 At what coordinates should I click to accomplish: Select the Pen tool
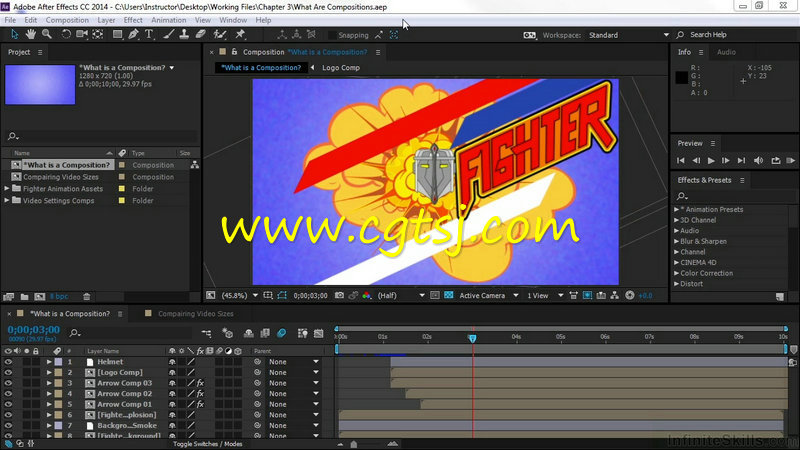click(133, 34)
